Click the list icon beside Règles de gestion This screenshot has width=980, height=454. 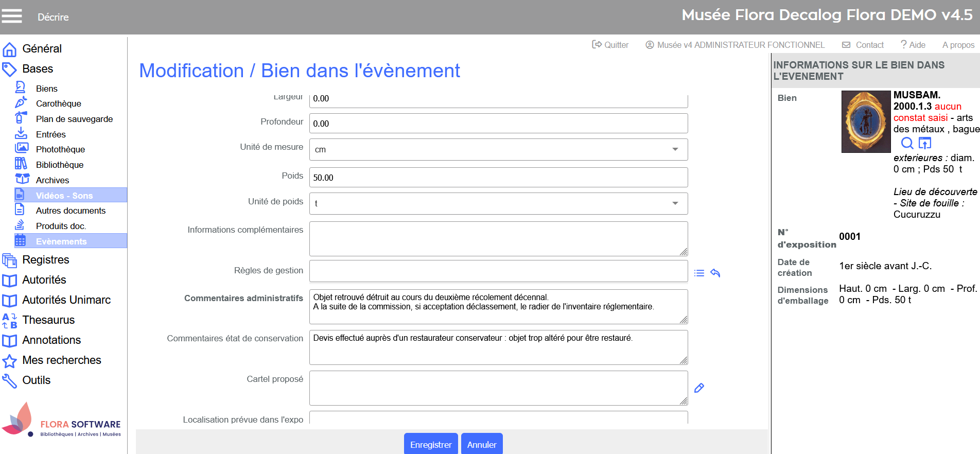click(699, 273)
